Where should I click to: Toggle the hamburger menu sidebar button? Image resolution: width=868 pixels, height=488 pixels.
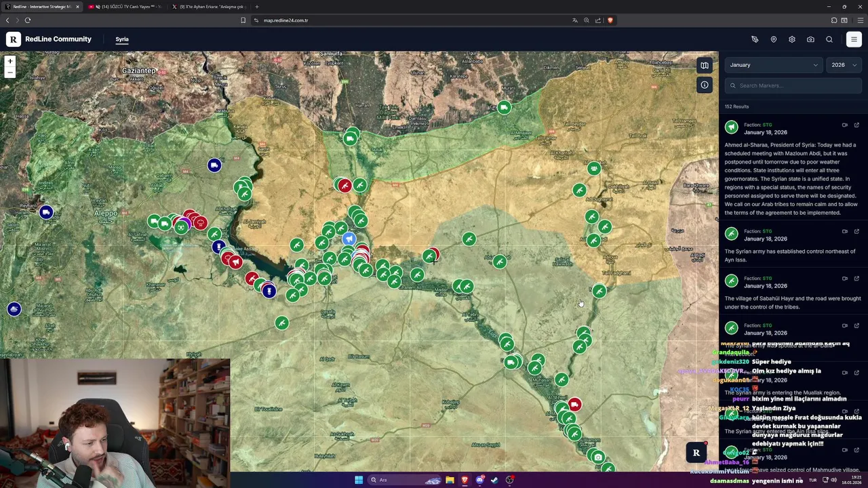pos(854,39)
